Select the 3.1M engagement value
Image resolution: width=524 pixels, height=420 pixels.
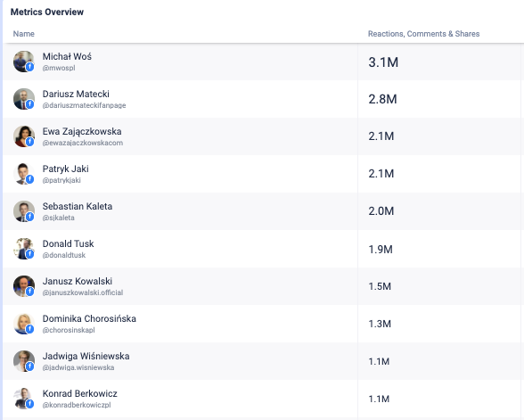[x=383, y=62]
